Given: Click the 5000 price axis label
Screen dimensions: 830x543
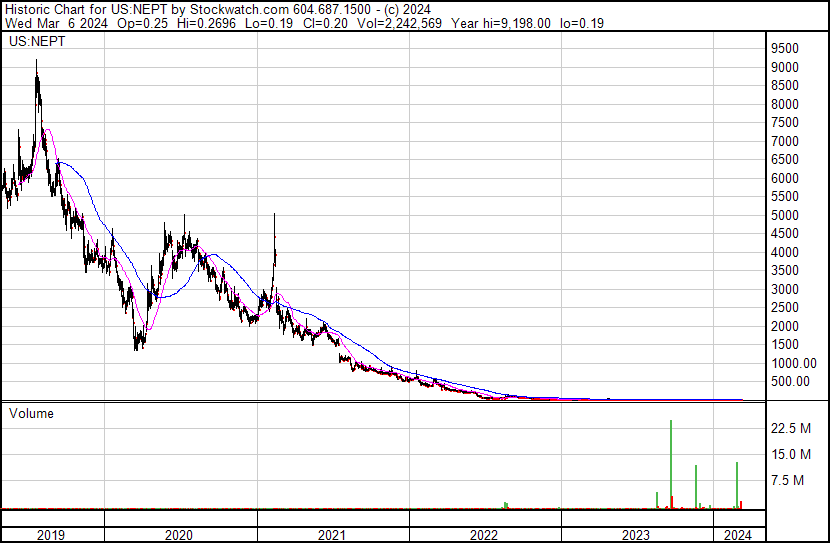Looking at the screenshot, I should (x=785, y=215).
